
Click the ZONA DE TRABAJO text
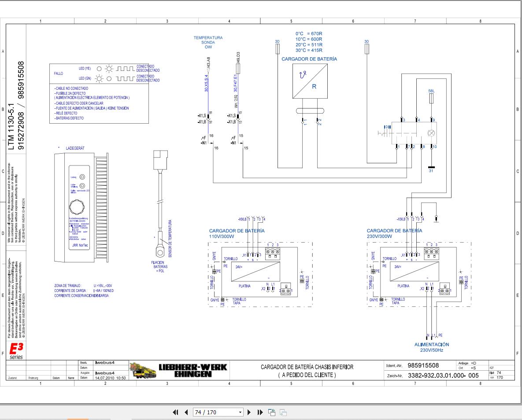tap(67, 286)
